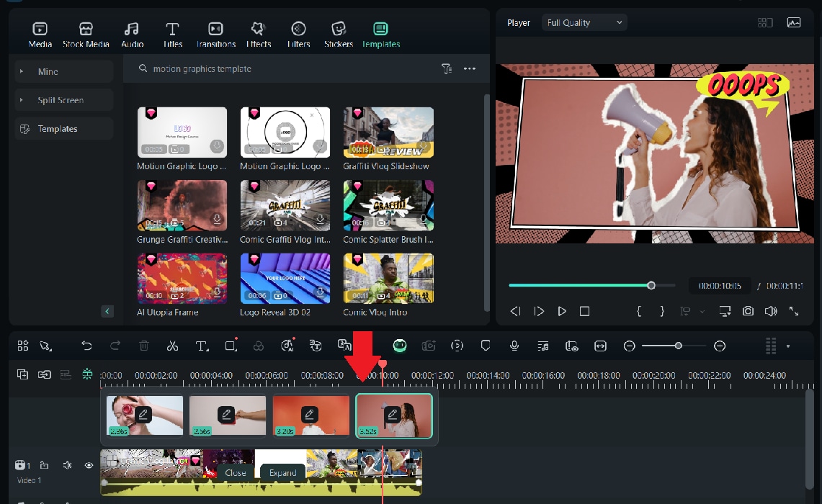The height and width of the screenshot is (504, 822).
Task: Open the timeline layout grid options
Action: click(x=771, y=346)
